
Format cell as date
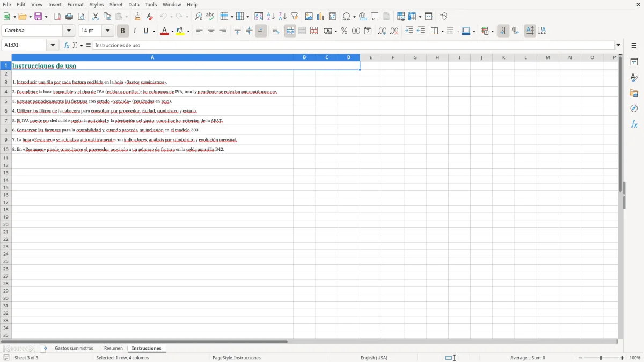click(368, 31)
